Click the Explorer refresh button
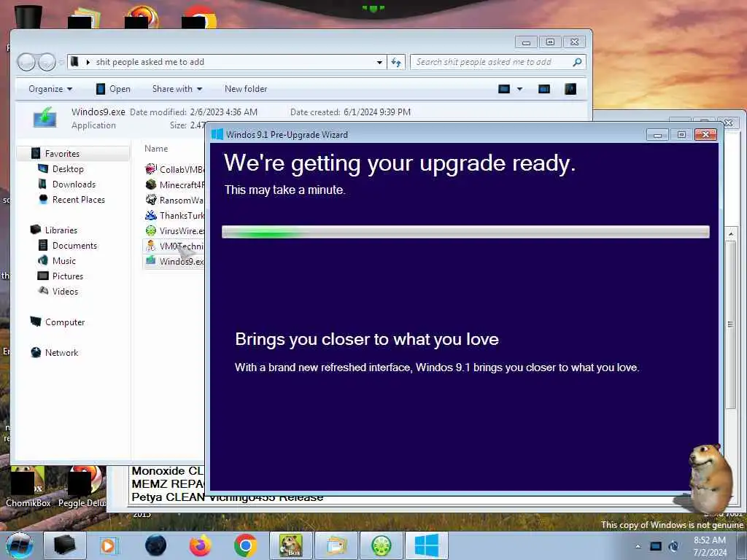Viewport: 747px width, 560px height. (x=396, y=62)
